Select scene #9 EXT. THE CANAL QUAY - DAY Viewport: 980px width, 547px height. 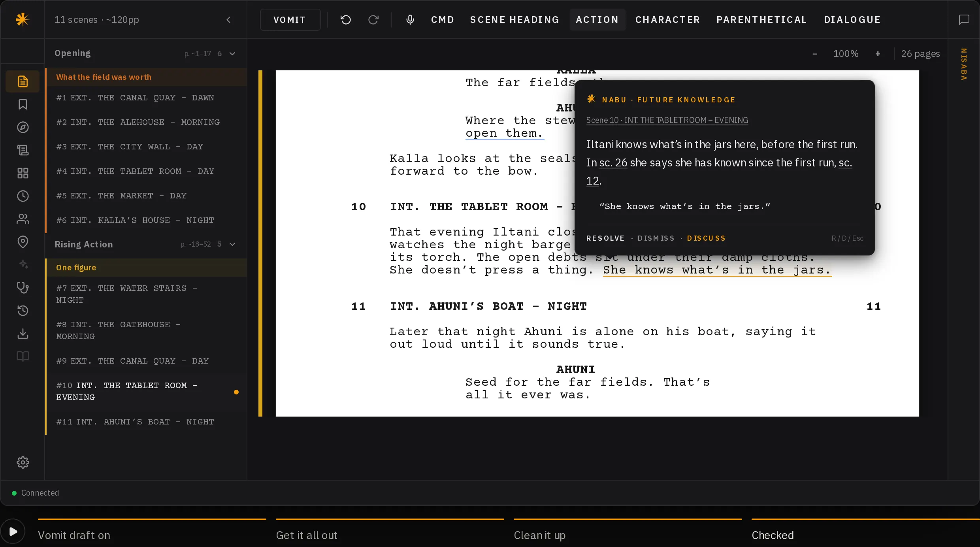(x=146, y=361)
